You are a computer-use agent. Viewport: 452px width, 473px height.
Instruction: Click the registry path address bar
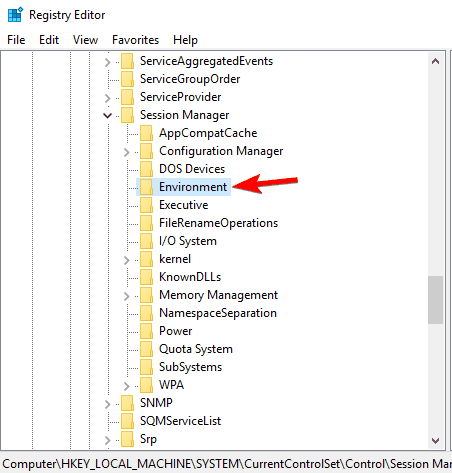pos(226,464)
